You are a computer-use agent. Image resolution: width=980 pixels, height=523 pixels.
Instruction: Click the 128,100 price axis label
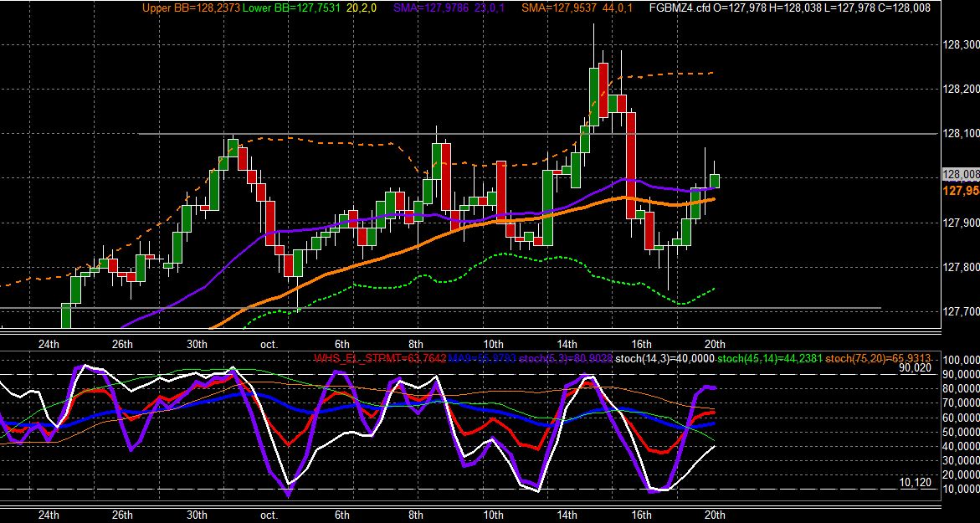click(x=962, y=134)
